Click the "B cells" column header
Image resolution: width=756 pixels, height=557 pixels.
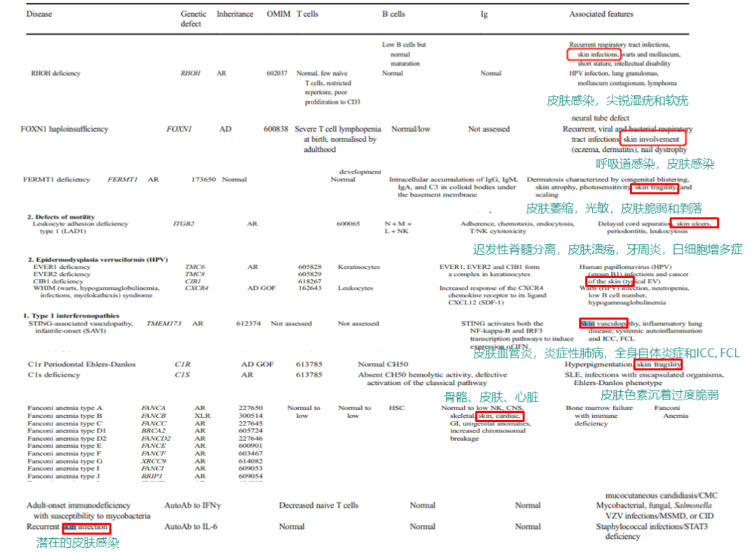[x=395, y=14]
